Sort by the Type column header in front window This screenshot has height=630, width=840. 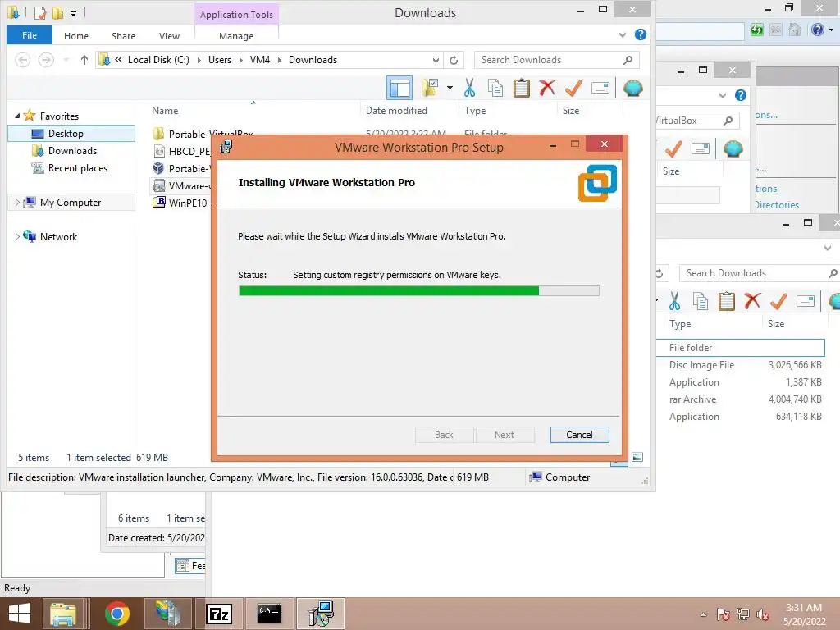click(475, 111)
